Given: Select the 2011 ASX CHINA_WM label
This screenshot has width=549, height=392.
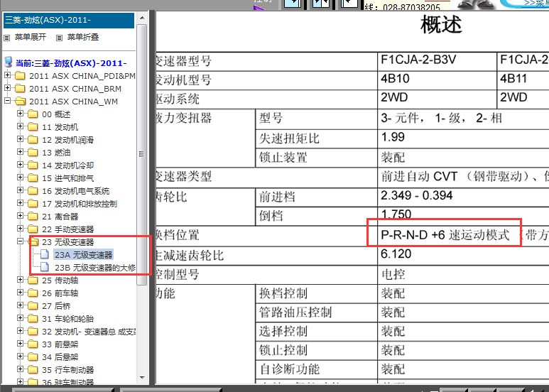Looking at the screenshot, I should coord(74,102).
